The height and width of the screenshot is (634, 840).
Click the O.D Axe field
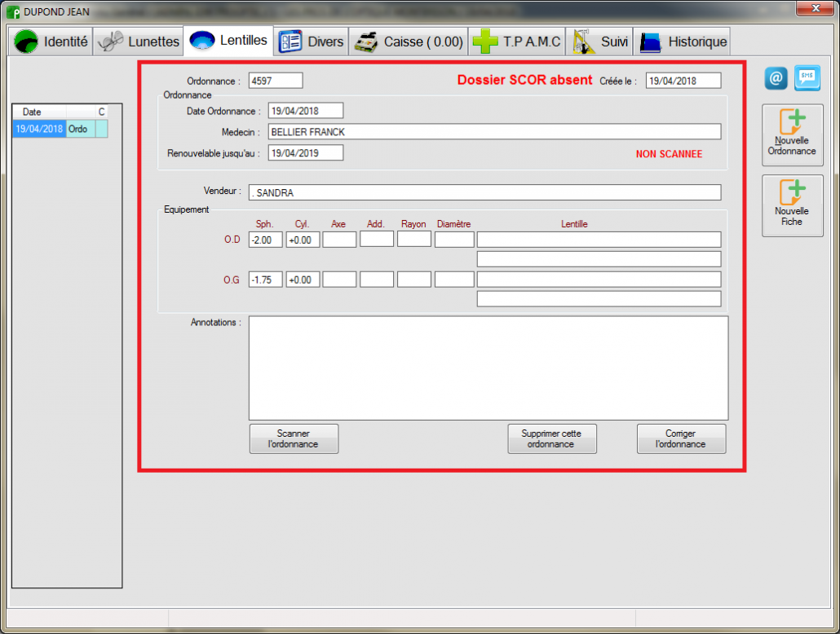click(x=339, y=240)
